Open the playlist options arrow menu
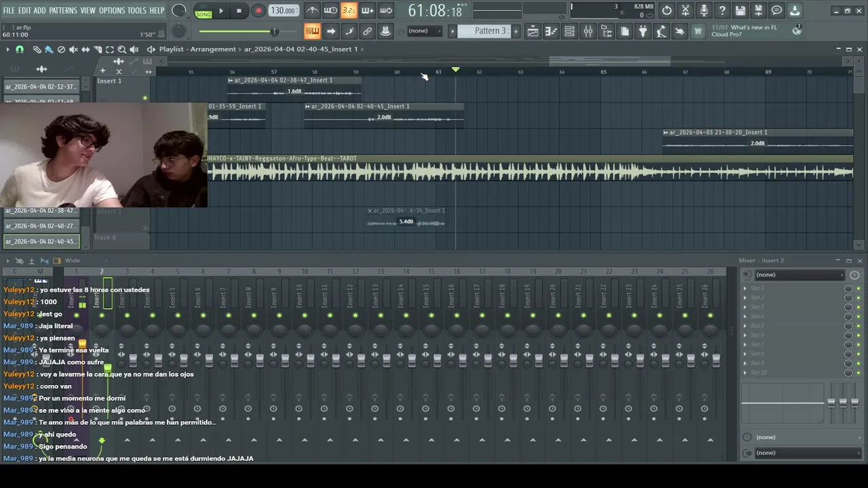868x488 pixels. click(7, 49)
